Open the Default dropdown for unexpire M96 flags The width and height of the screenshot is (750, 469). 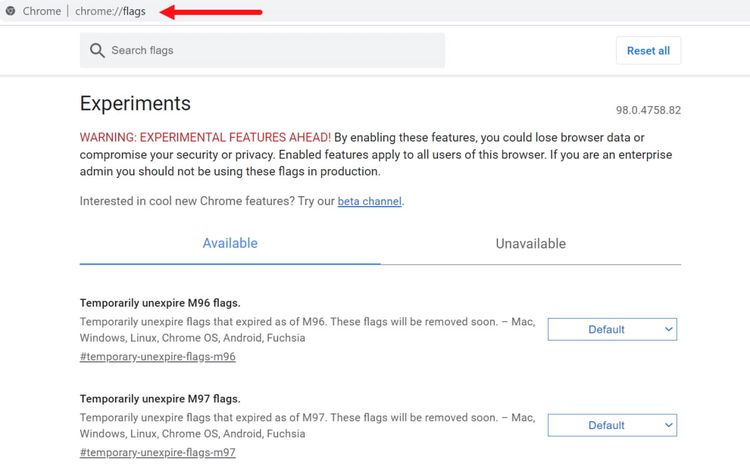[612, 329]
